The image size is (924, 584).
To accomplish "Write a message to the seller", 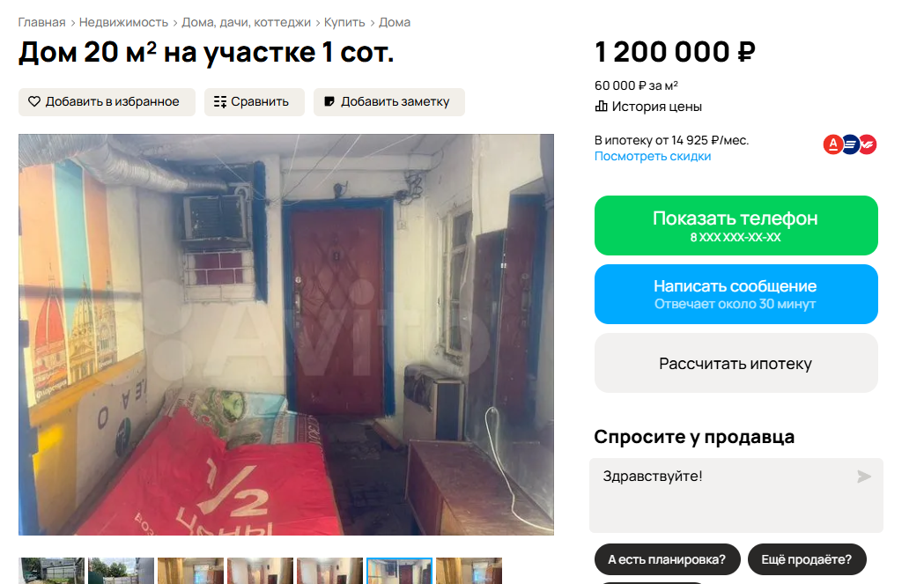I will [x=736, y=294].
